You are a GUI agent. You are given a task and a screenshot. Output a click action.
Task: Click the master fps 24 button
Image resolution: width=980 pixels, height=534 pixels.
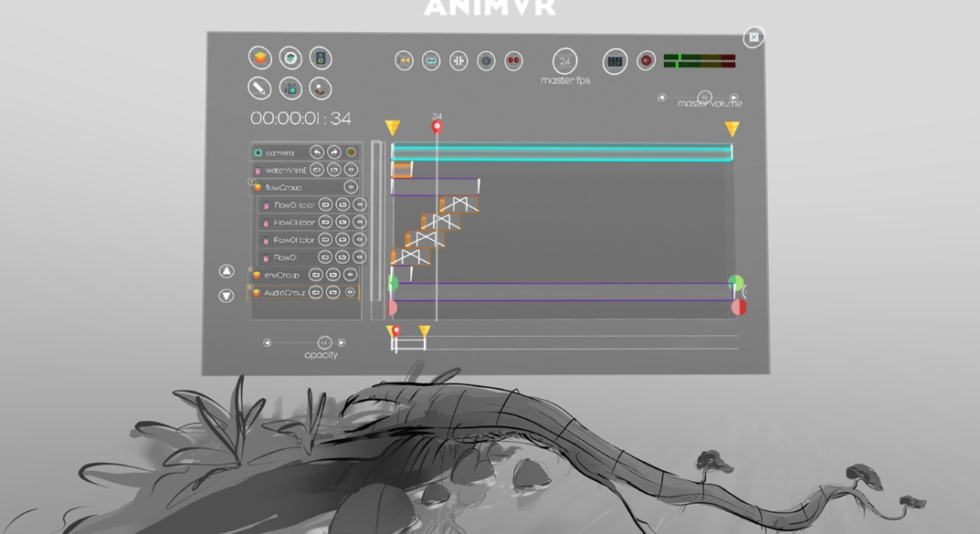point(565,61)
